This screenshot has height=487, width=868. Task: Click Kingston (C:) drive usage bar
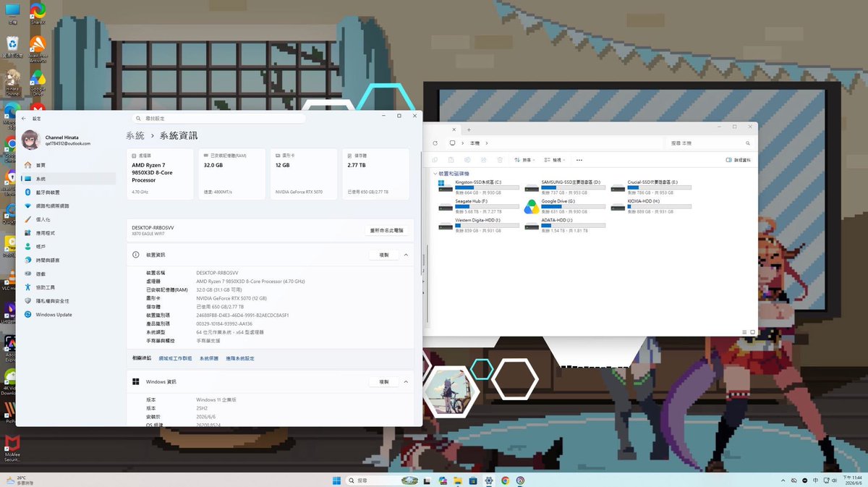click(x=487, y=187)
